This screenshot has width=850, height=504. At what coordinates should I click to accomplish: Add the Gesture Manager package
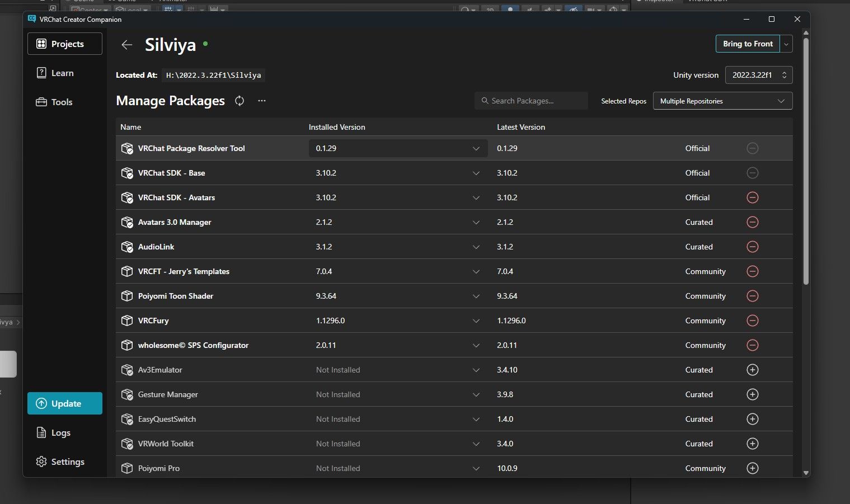coord(753,394)
